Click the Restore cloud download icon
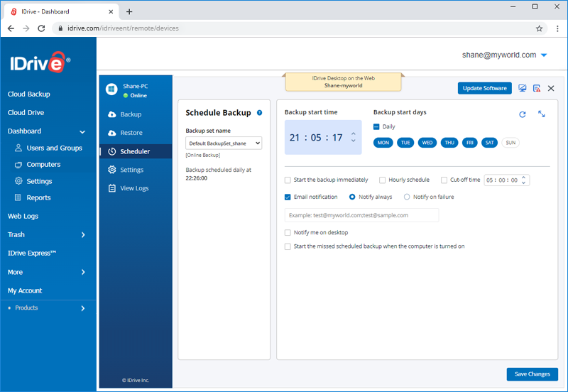The width and height of the screenshot is (568, 392). (112, 133)
